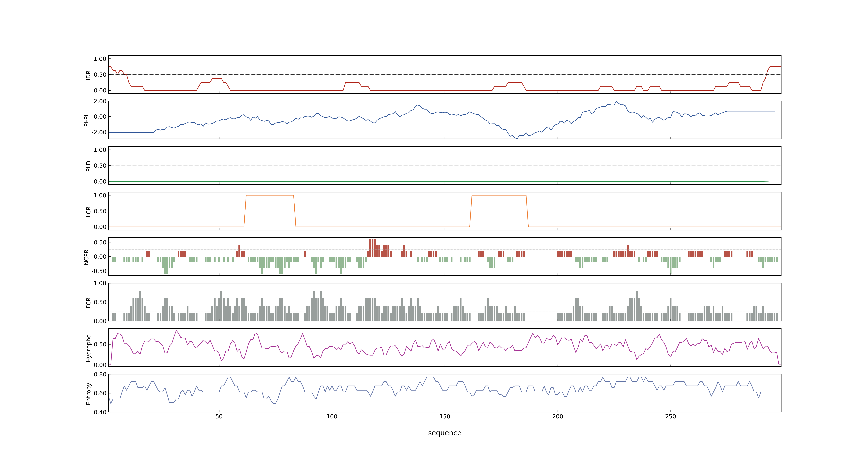The width and height of the screenshot is (868, 463).
Task: Click the second orange LCR plateau near residue 175
Action: coord(499,195)
